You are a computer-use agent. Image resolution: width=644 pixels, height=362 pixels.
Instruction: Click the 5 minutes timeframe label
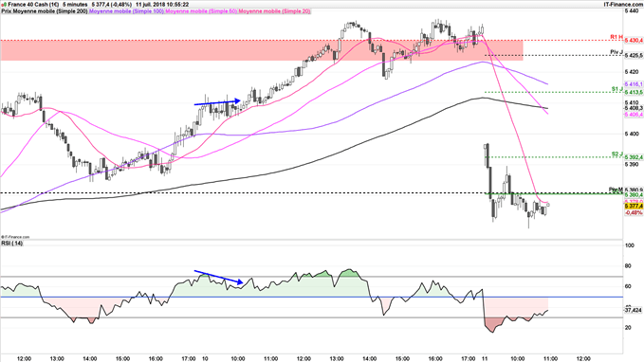point(75,5)
